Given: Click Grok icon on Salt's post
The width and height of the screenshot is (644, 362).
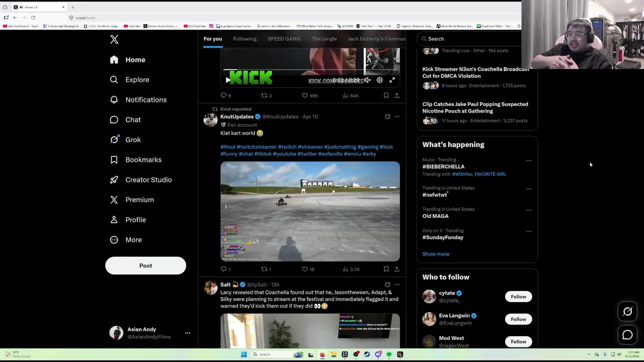Looking at the screenshot, I should 387,285.
